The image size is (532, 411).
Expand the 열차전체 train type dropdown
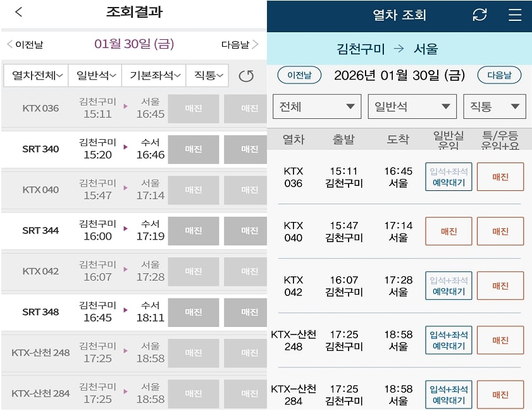tap(37, 75)
